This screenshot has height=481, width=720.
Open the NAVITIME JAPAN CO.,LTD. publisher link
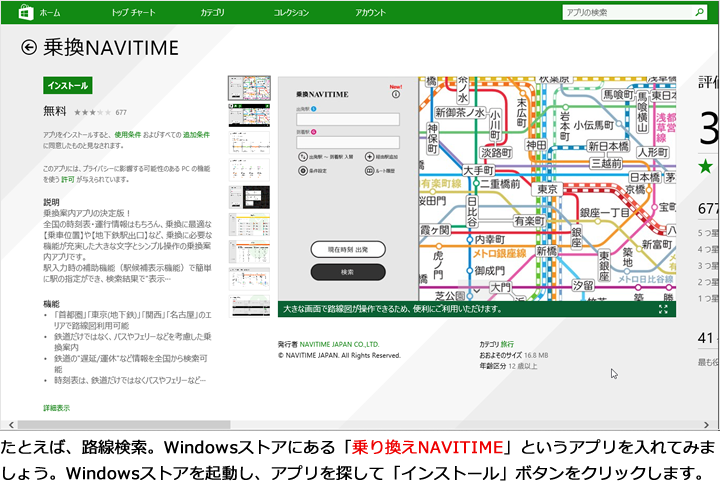coord(339,344)
